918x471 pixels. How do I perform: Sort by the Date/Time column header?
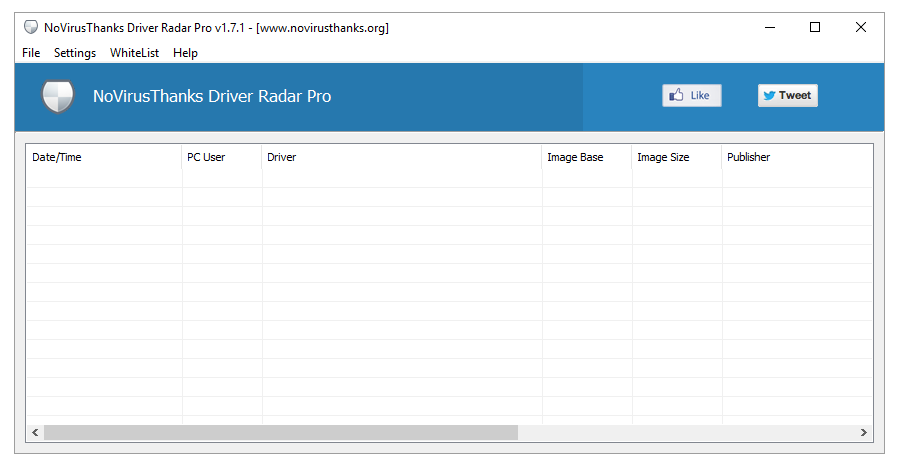click(104, 157)
